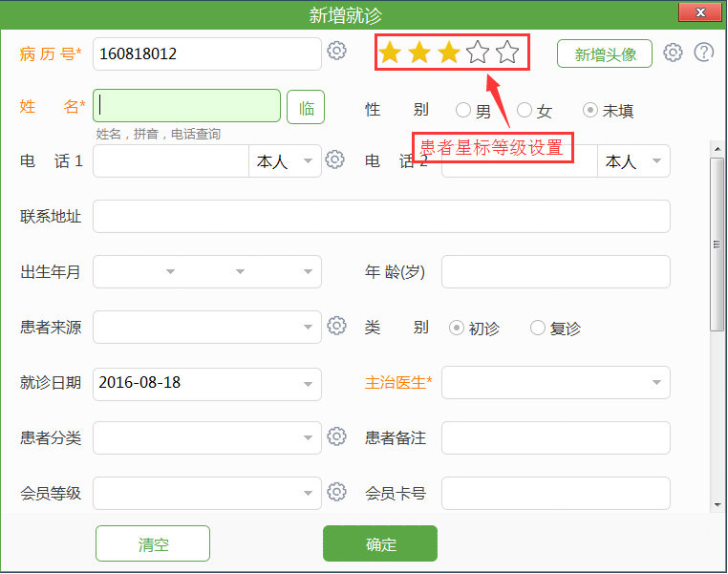This screenshot has height=574, width=728.
Task: Click the 新增头像 button
Action: pyautogui.click(x=605, y=54)
